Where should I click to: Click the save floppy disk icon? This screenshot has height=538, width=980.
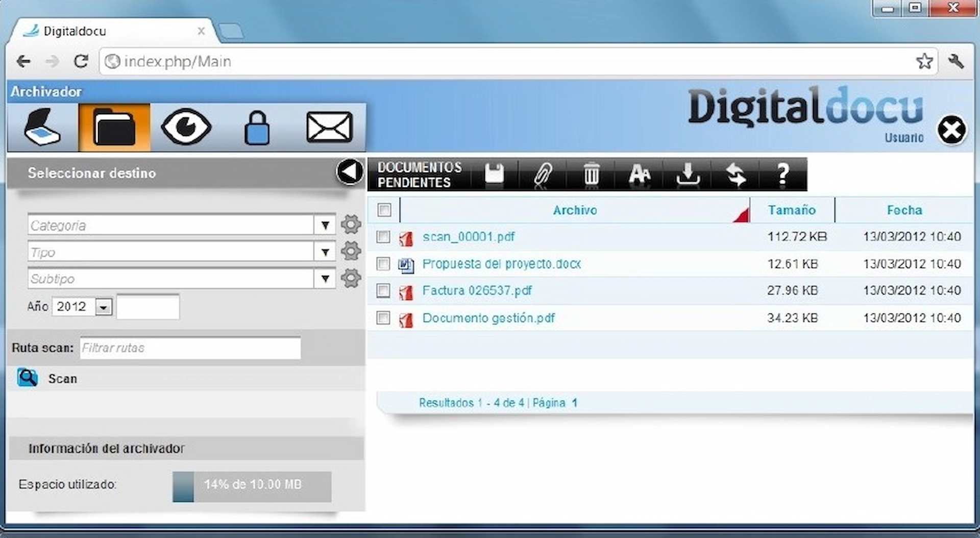tap(494, 175)
